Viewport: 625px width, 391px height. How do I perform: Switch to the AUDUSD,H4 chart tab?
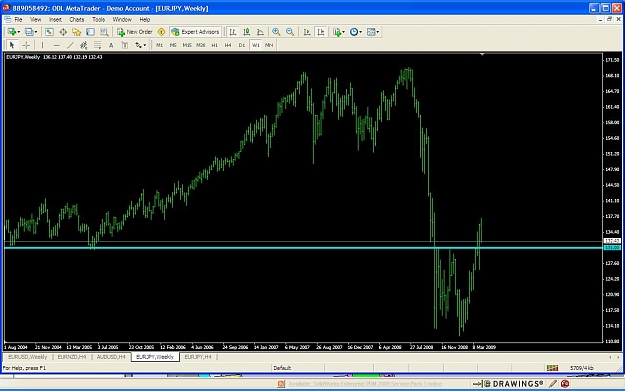(x=111, y=357)
